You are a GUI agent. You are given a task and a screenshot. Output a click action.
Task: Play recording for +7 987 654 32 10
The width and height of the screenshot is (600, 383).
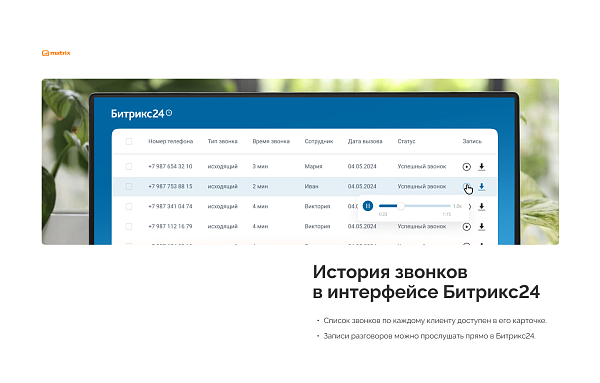466,167
